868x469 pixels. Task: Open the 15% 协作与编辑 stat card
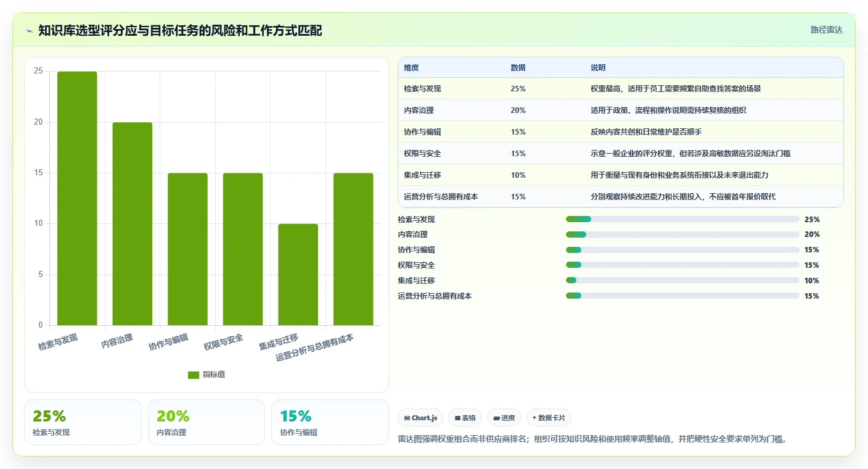tap(330, 422)
